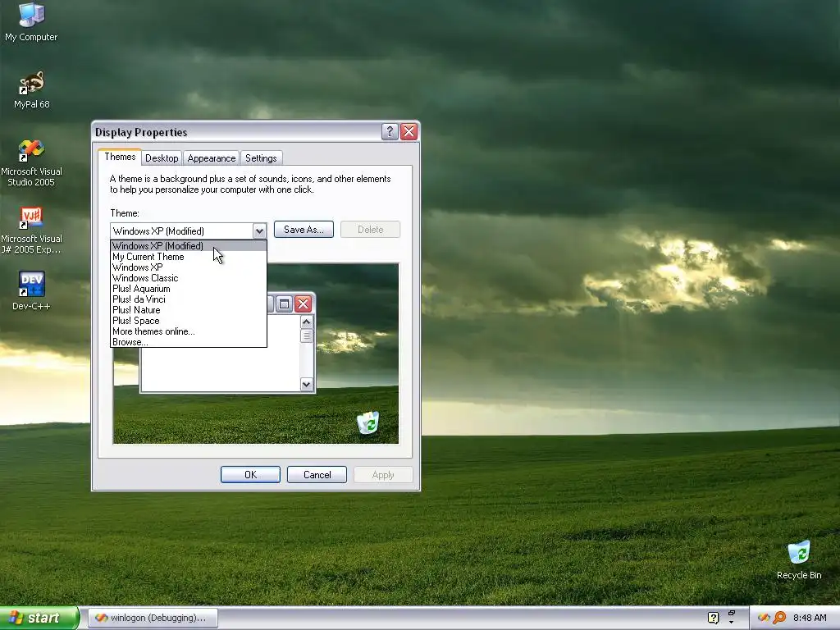The height and width of the screenshot is (630, 840).
Task: Click the Windows Start button
Action: (x=39, y=618)
